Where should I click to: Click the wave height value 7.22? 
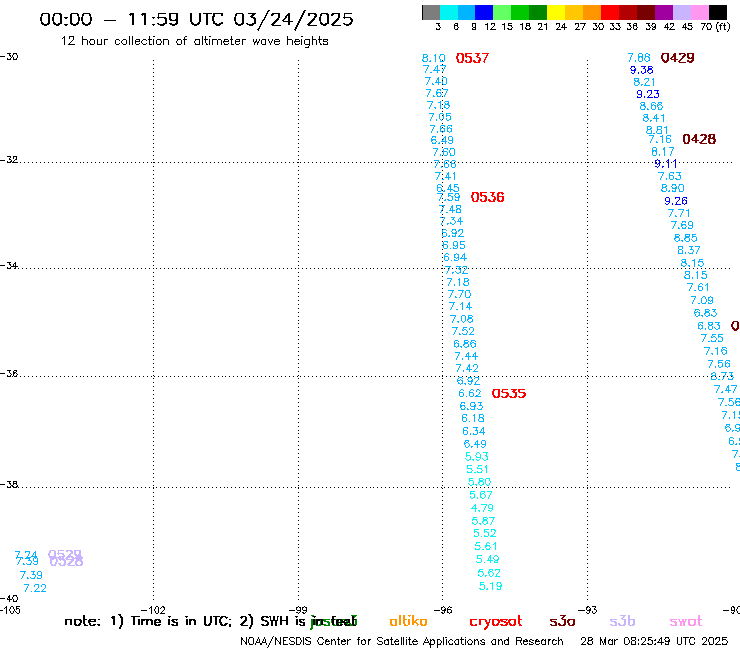pos(35,588)
